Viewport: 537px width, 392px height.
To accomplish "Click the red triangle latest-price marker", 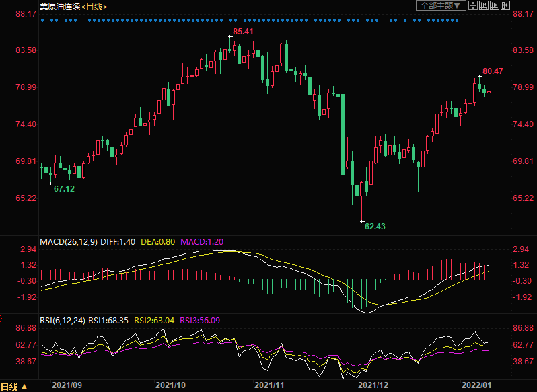I will [x=489, y=91].
